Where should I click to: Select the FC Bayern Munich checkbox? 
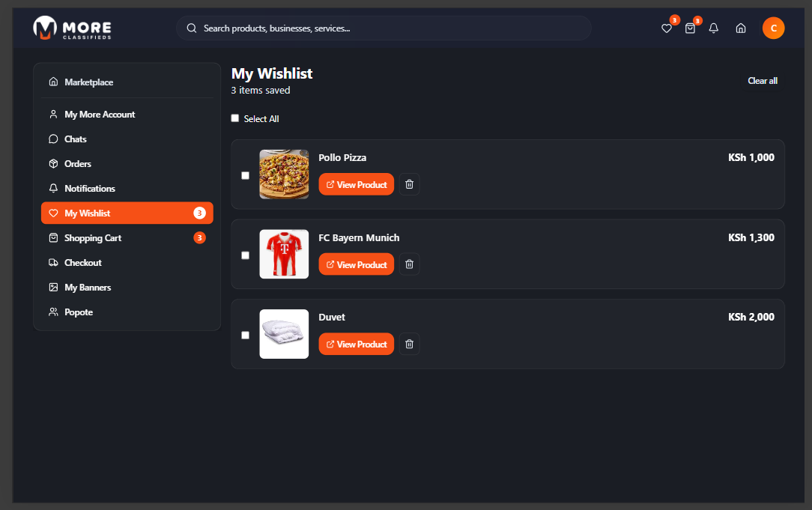245,255
